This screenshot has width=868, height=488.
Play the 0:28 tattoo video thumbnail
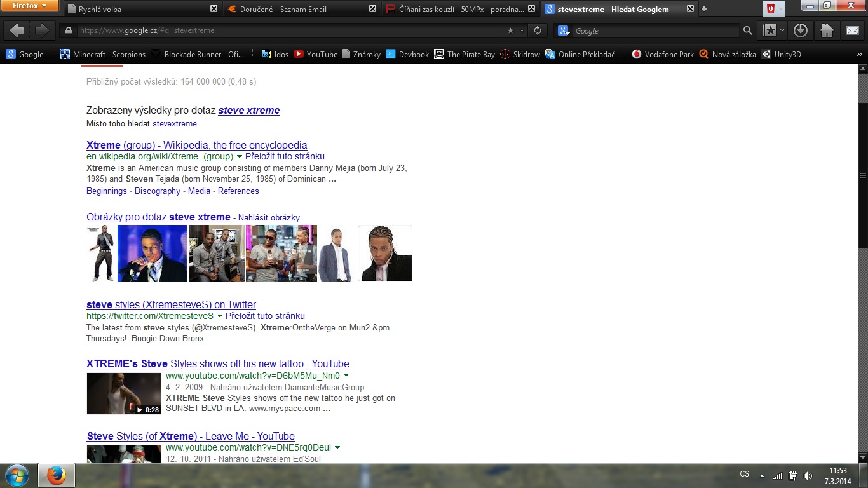click(124, 394)
